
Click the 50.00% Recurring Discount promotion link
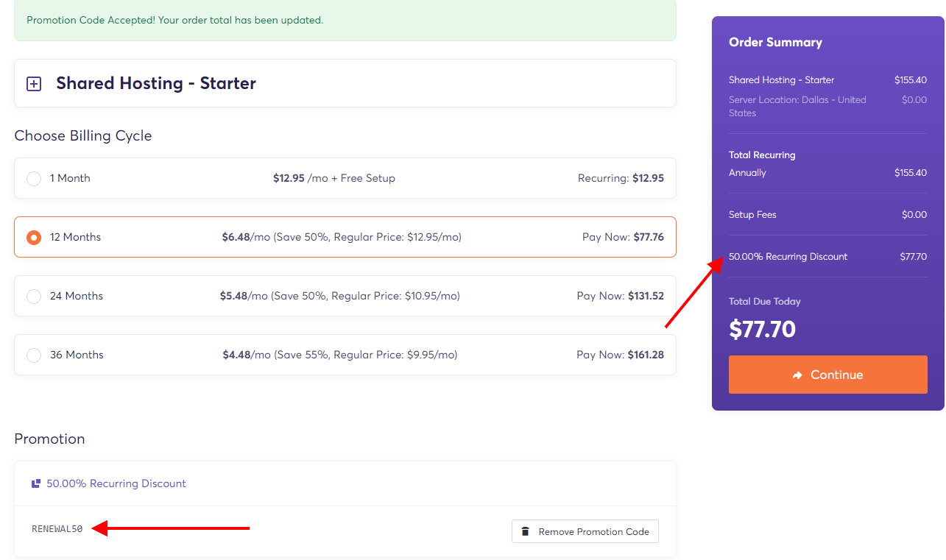pos(116,483)
